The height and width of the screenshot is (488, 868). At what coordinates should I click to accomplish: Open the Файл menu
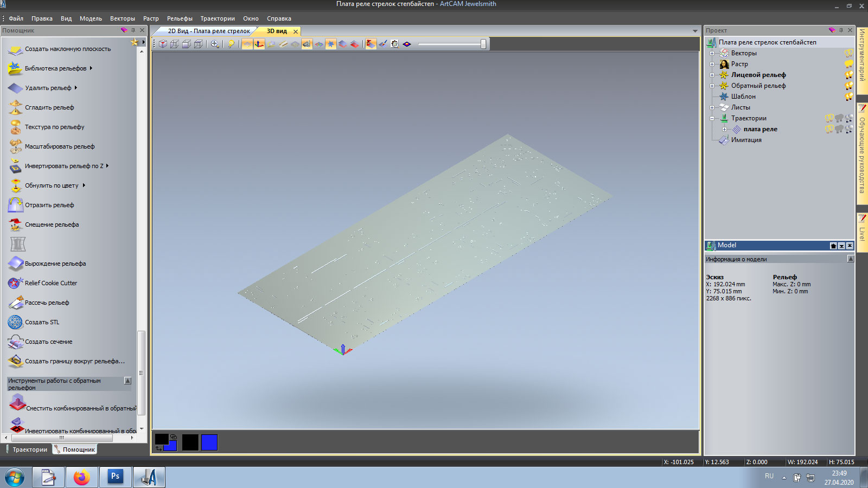pos(16,18)
